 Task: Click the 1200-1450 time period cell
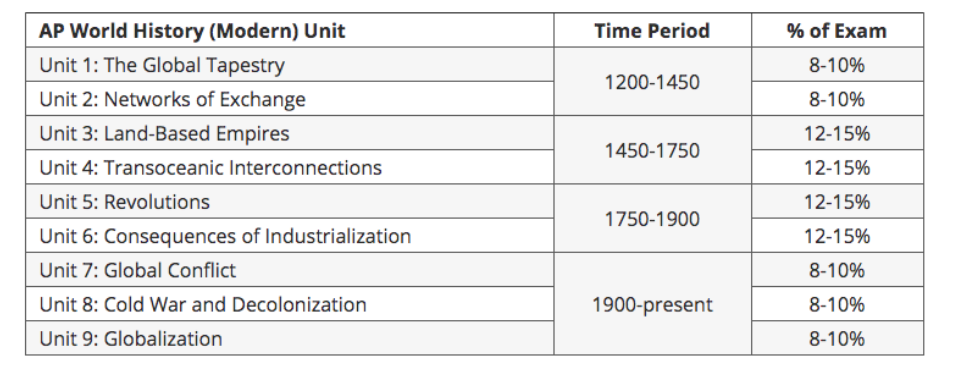tap(652, 82)
